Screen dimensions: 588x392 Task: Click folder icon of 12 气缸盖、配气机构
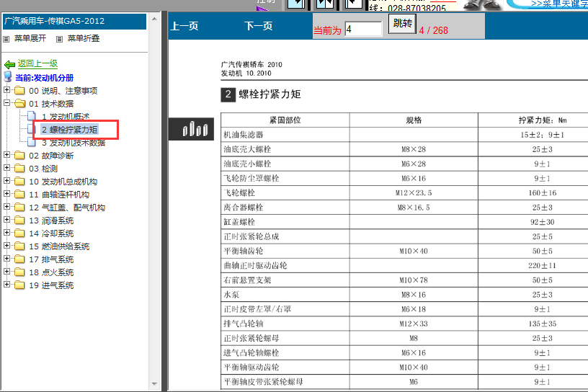point(19,208)
